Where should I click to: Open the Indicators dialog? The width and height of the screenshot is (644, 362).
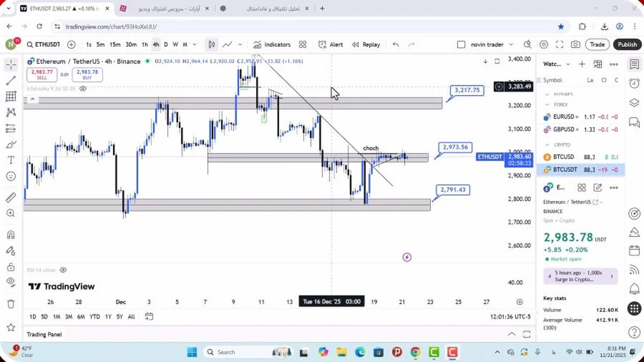pyautogui.click(x=272, y=45)
